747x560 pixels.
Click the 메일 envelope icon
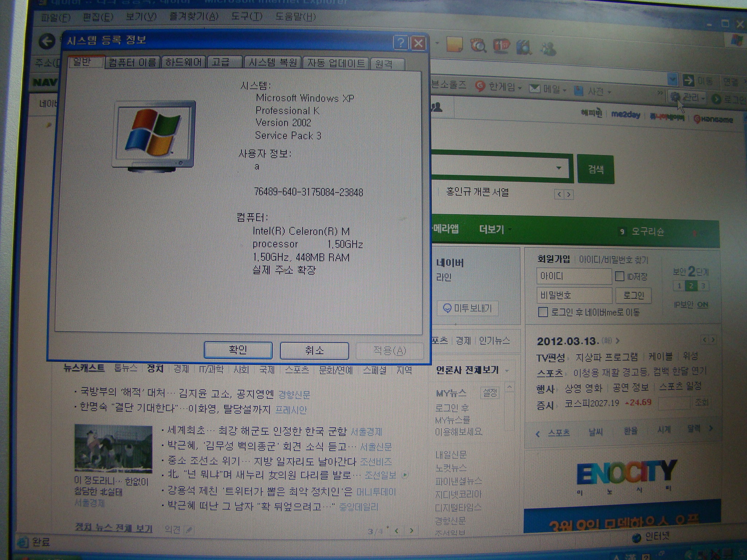coord(534,88)
